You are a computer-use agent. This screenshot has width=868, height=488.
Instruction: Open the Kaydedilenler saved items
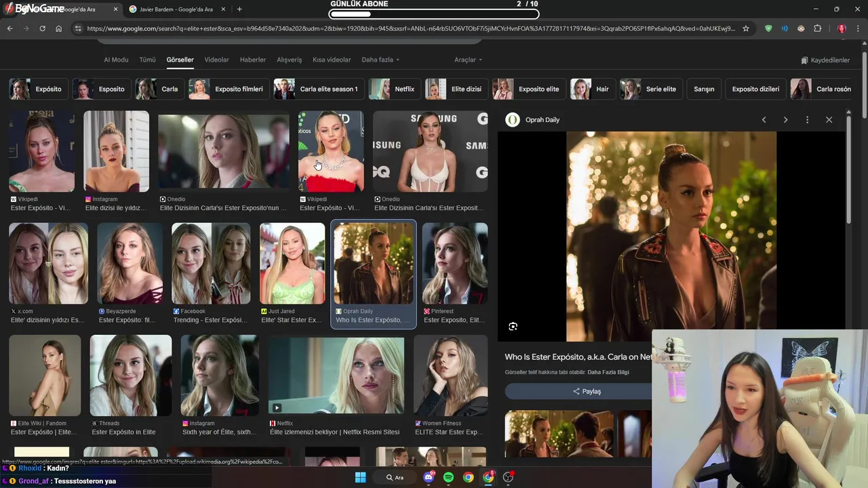tap(825, 60)
